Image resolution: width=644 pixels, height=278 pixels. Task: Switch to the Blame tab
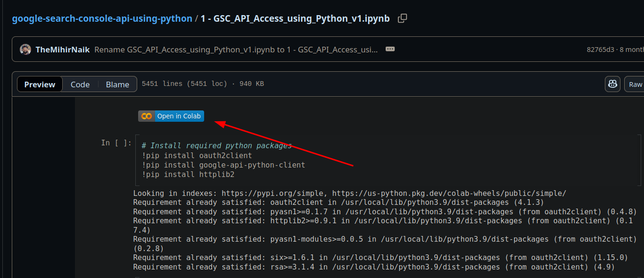pyautogui.click(x=117, y=84)
